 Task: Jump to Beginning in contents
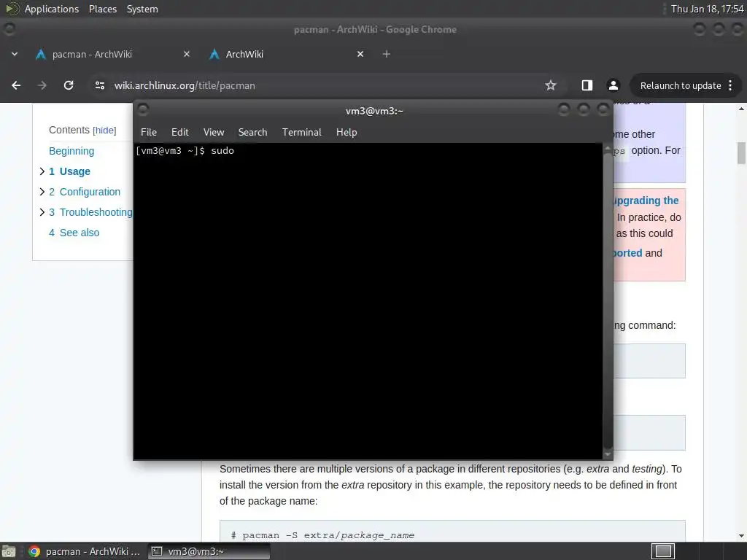point(71,151)
